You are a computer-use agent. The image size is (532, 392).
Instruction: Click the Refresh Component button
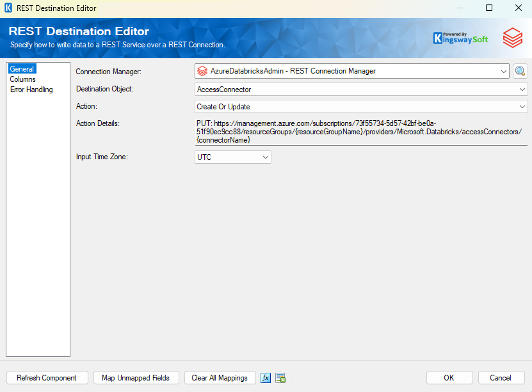(47, 378)
